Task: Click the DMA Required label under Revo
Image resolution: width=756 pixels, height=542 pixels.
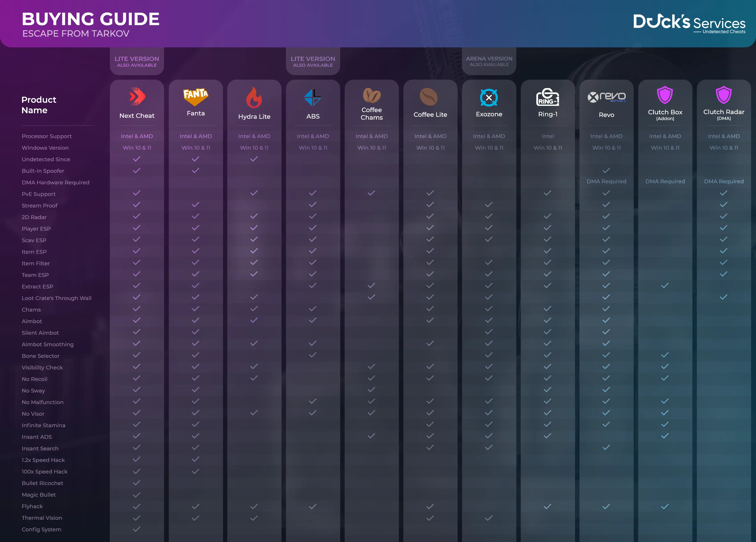Action: (x=606, y=181)
